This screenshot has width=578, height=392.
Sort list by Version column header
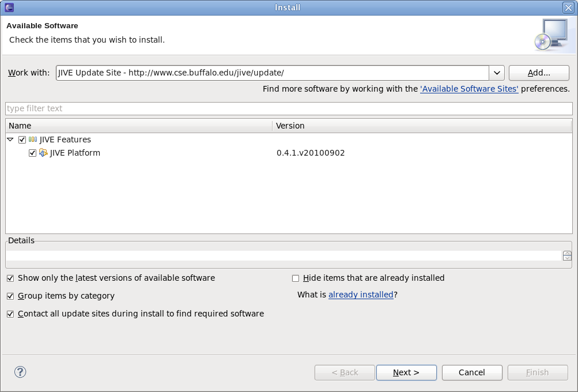point(421,126)
